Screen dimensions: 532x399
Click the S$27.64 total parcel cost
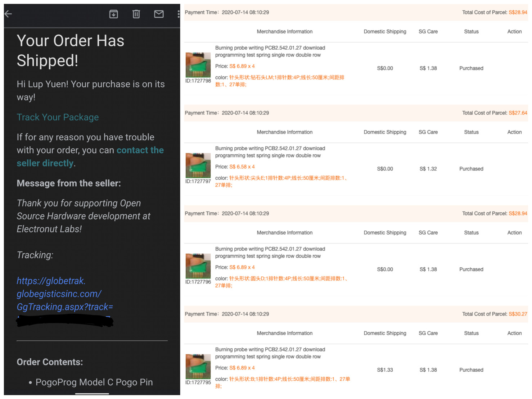(x=518, y=113)
